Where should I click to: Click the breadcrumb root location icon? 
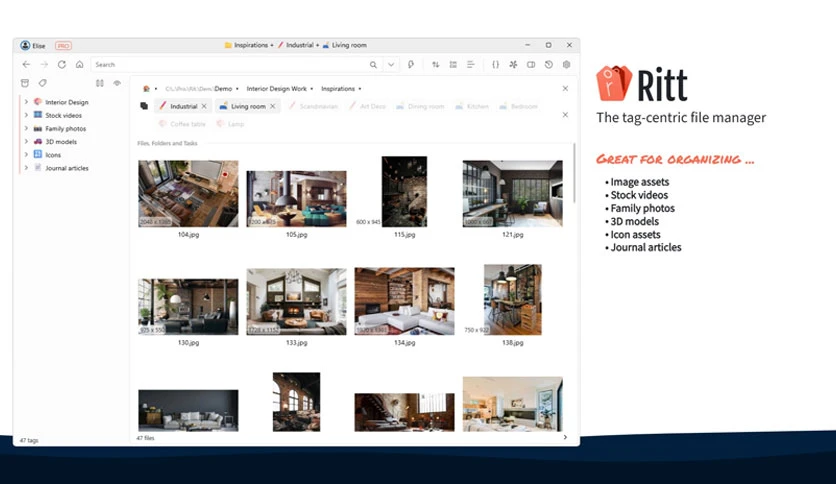pos(146,89)
